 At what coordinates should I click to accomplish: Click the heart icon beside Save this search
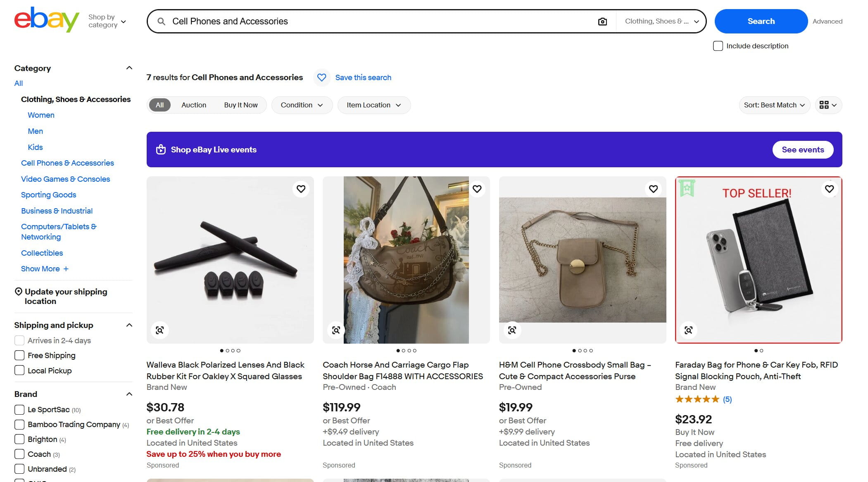point(321,78)
